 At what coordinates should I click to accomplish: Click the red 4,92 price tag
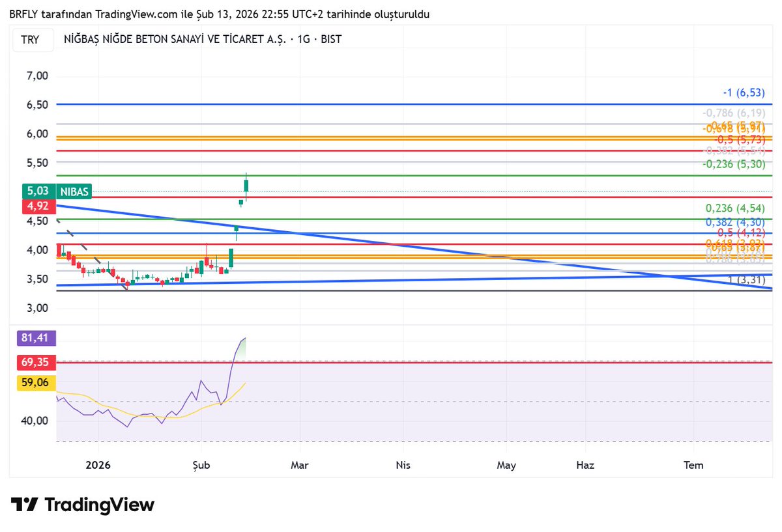pyautogui.click(x=38, y=207)
